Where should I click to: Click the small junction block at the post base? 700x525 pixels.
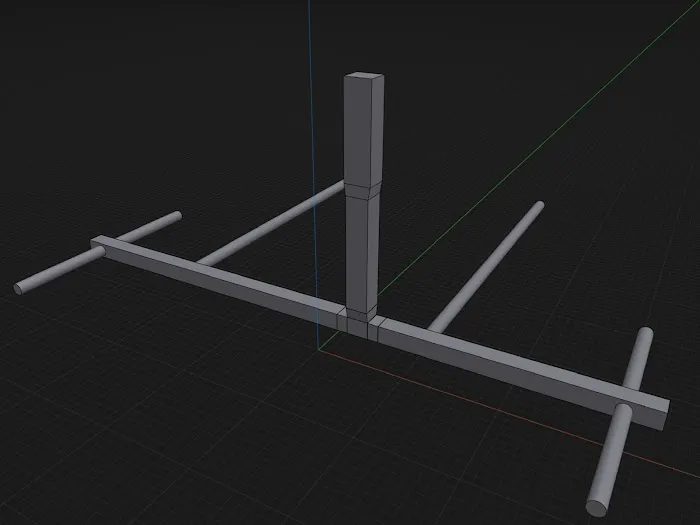356,322
